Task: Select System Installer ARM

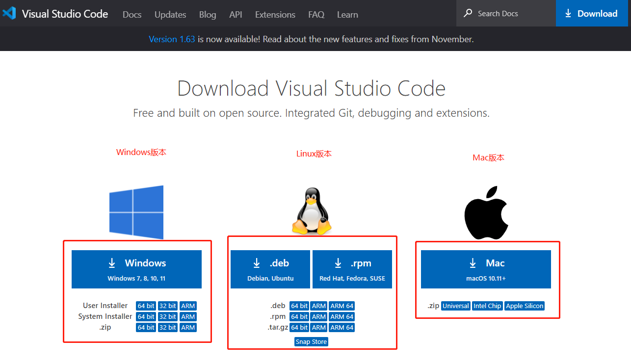Action: click(188, 317)
